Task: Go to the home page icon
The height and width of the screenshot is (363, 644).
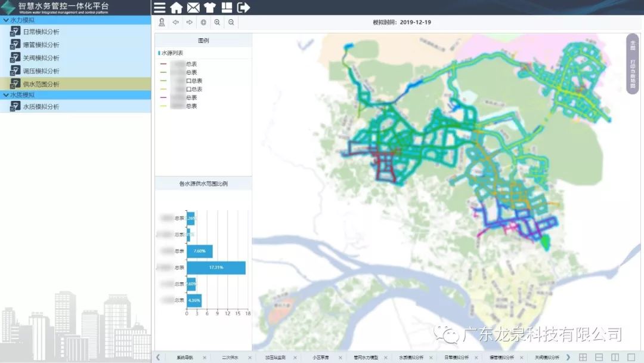Action: click(177, 8)
